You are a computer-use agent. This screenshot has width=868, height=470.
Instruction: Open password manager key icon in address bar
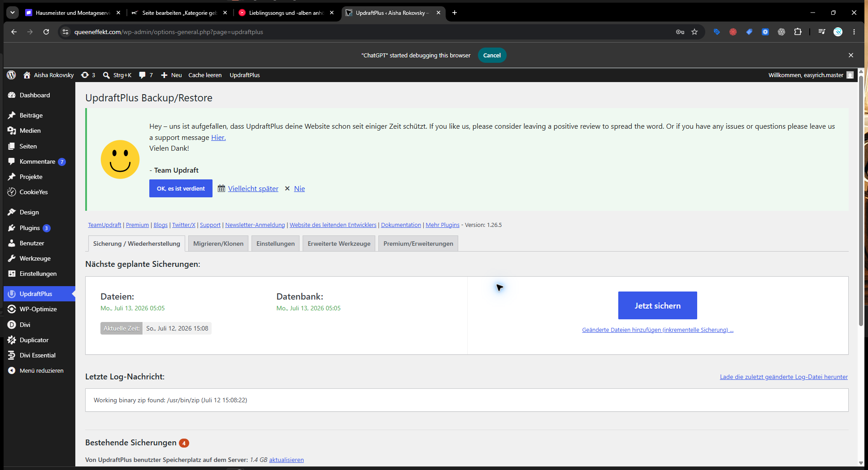pos(680,32)
